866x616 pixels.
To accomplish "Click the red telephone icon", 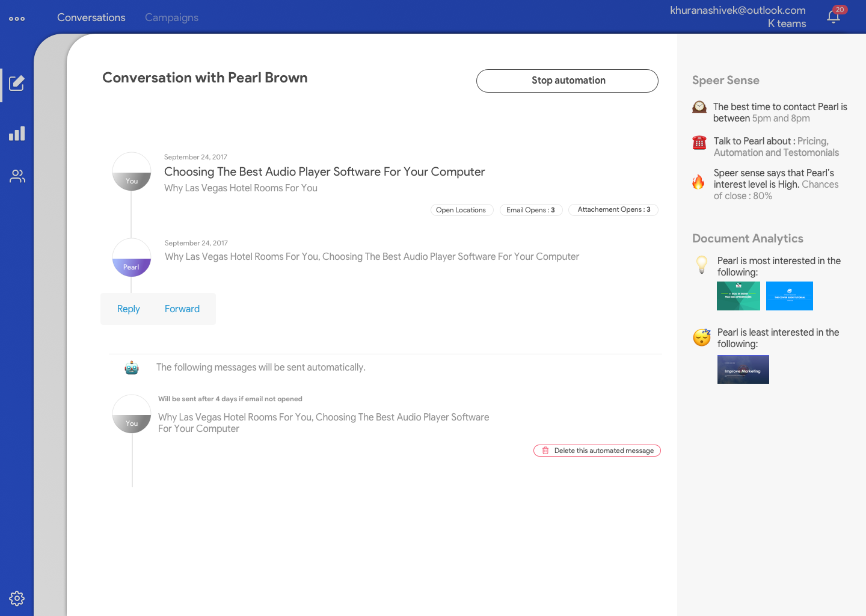I will pos(699,143).
